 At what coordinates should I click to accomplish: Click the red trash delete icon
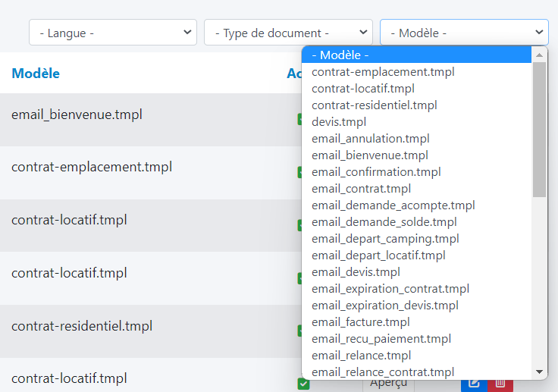(x=500, y=384)
